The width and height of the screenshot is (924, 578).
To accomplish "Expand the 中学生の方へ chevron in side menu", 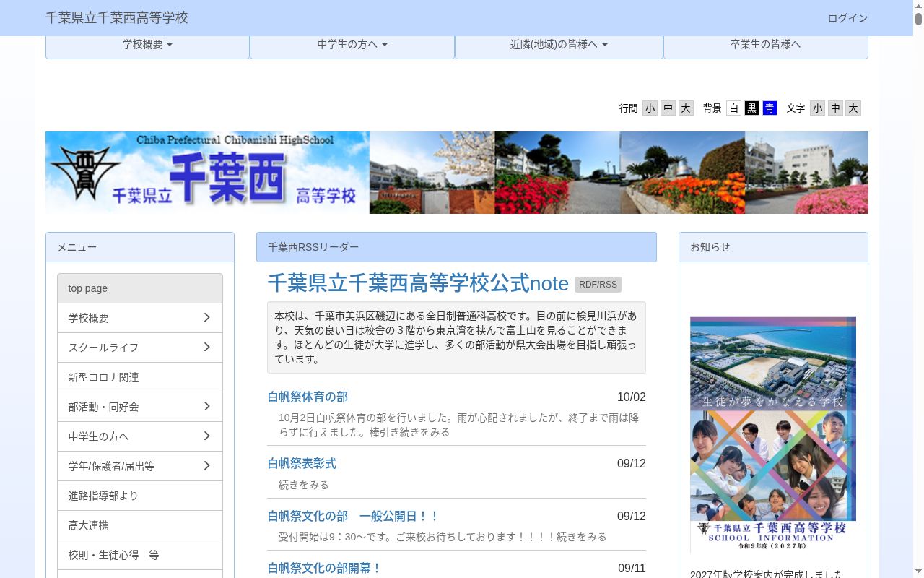I will [x=206, y=436].
